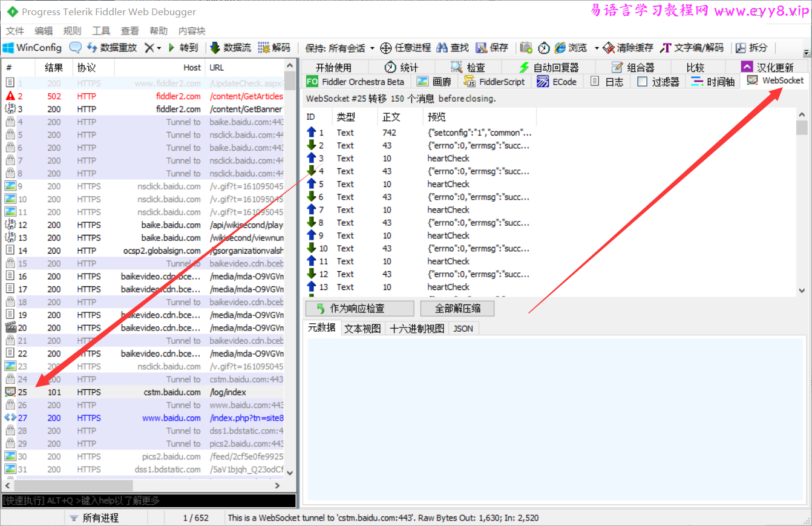Switch to the JSON view tab
Image resolution: width=812 pixels, height=526 pixels.
pos(463,328)
